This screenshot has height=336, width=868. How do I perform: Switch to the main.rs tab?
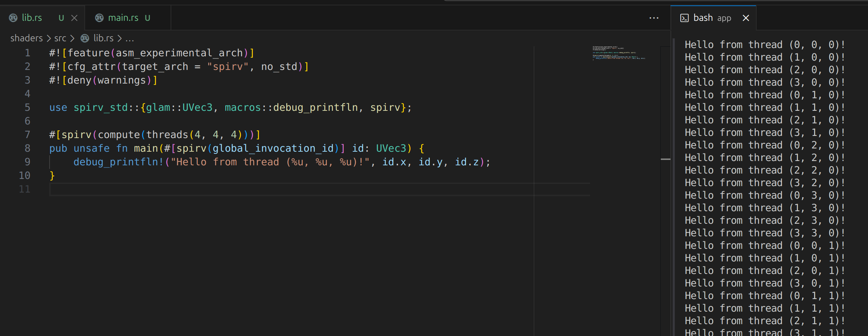click(123, 18)
